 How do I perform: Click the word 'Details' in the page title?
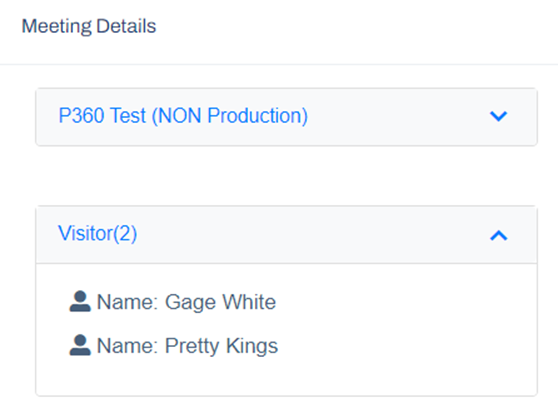pyautogui.click(x=126, y=26)
